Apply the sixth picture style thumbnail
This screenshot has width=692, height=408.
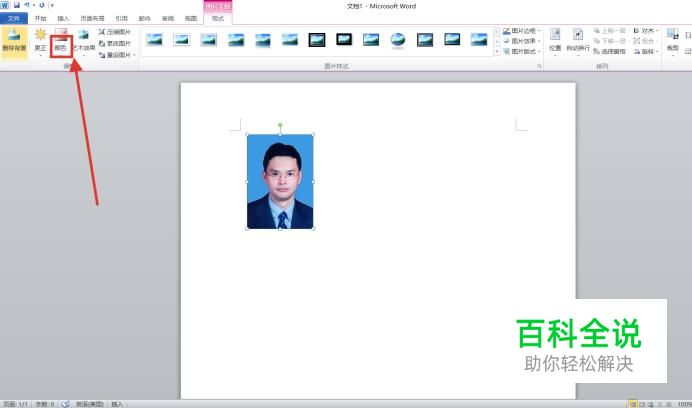[290, 40]
